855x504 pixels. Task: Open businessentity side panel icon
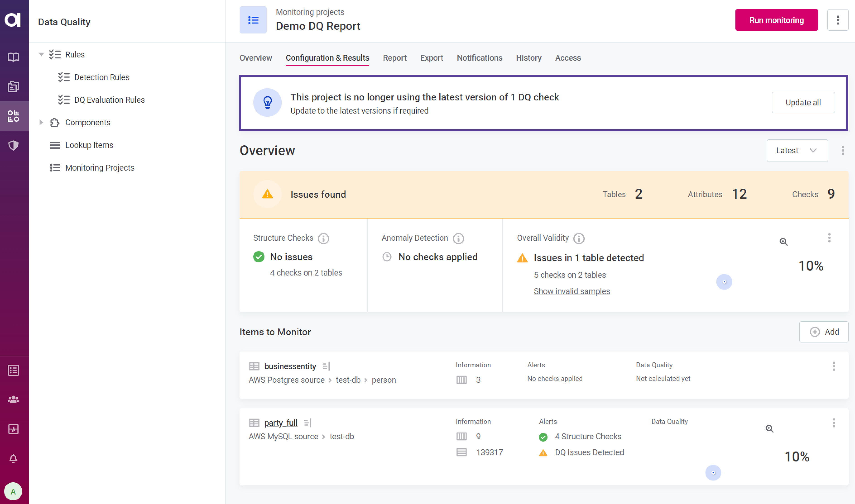(326, 366)
